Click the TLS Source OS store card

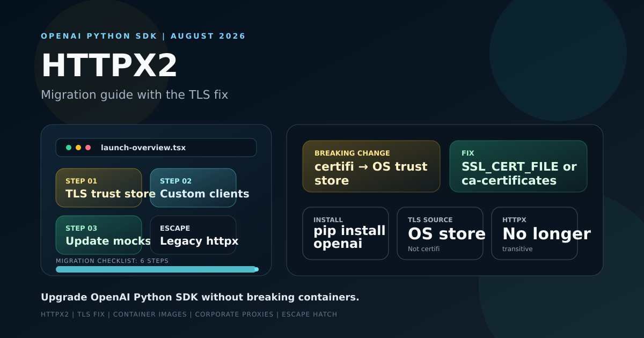point(440,233)
